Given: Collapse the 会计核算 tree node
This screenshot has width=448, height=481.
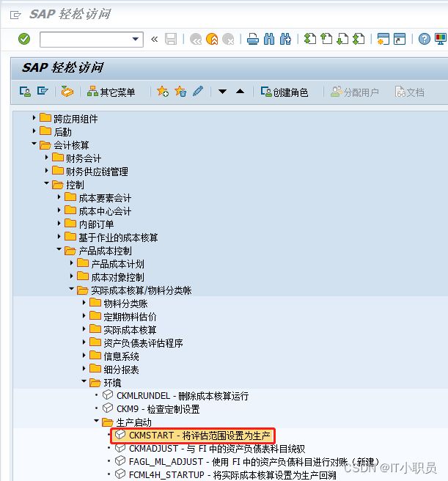Looking at the screenshot, I should pyautogui.click(x=34, y=145).
